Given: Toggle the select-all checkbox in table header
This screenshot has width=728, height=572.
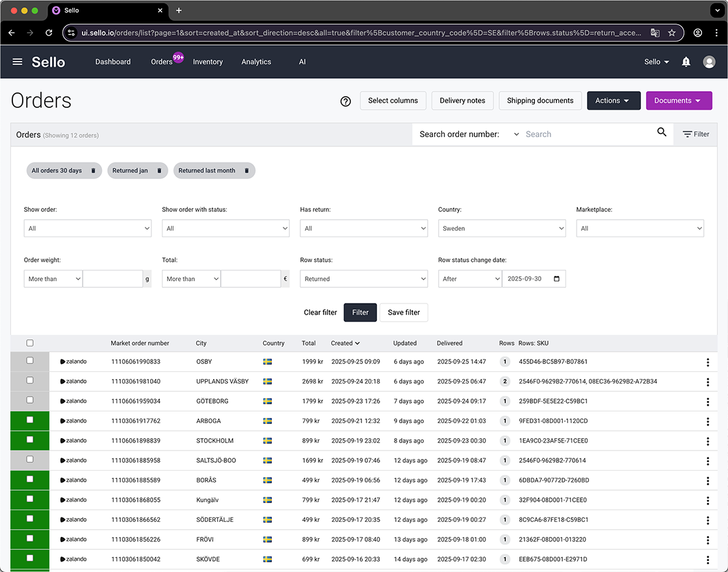Looking at the screenshot, I should (x=29, y=343).
